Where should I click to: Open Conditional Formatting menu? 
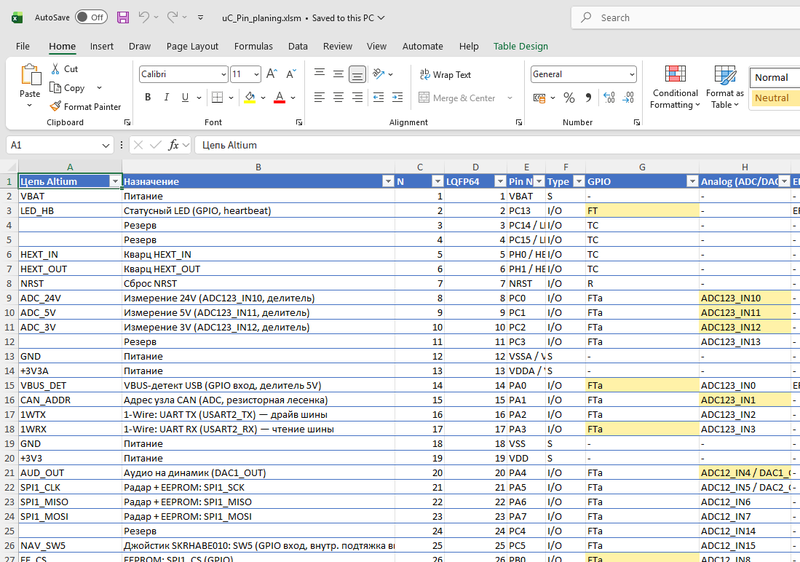675,87
